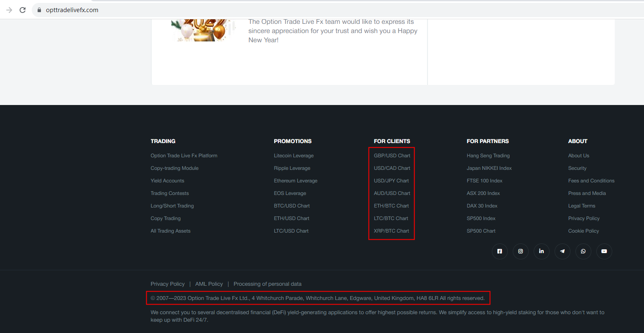Open the Instagram social icon
Image resolution: width=644 pixels, height=333 pixels.
pyautogui.click(x=520, y=251)
